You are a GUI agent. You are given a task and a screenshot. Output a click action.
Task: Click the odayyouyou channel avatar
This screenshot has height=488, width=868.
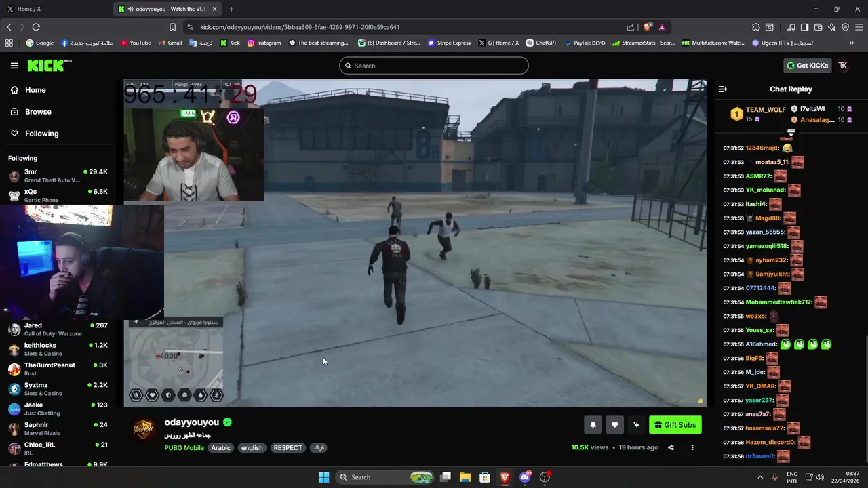(x=143, y=429)
